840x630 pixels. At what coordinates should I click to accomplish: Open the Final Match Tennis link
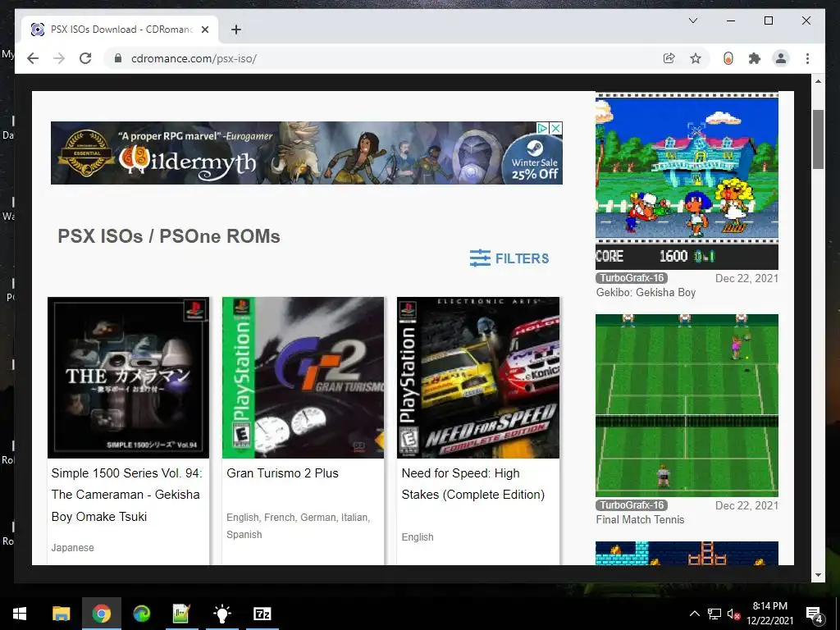click(x=640, y=519)
